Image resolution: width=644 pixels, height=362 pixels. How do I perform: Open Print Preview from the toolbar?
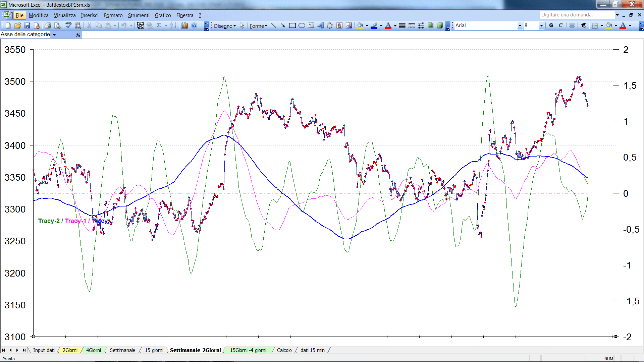(x=57, y=25)
